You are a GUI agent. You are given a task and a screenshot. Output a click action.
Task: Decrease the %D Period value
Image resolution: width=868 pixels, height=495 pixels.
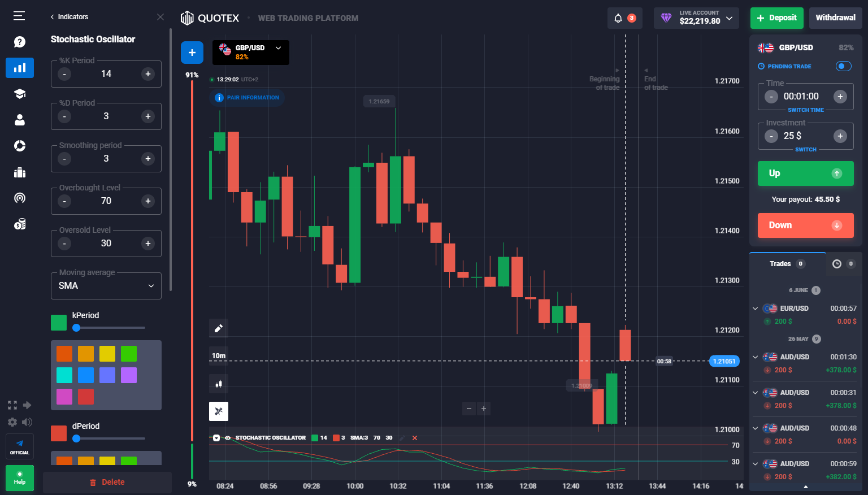coord(64,116)
